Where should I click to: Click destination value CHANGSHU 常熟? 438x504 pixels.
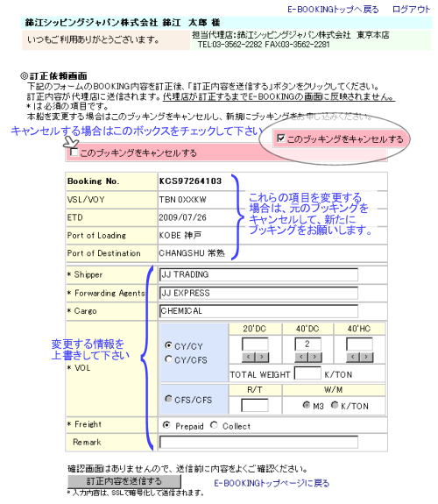point(192,253)
